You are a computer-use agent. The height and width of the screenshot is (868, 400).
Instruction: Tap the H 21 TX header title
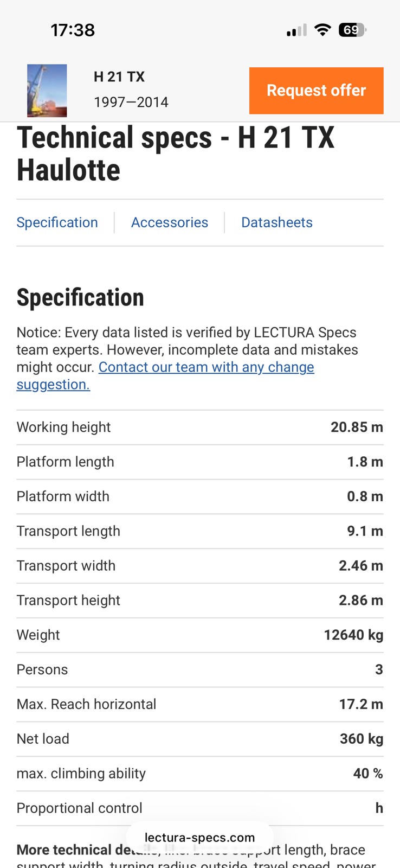click(119, 77)
